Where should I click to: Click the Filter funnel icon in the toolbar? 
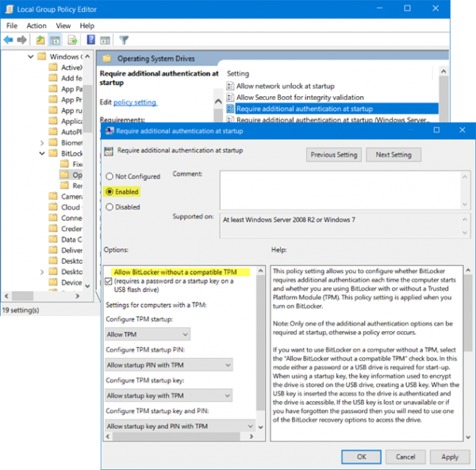point(125,40)
